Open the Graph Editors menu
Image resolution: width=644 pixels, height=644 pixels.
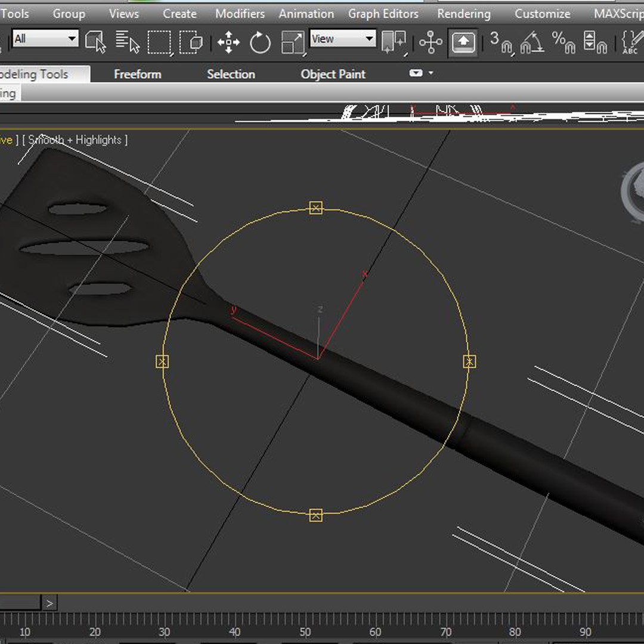click(383, 14)
